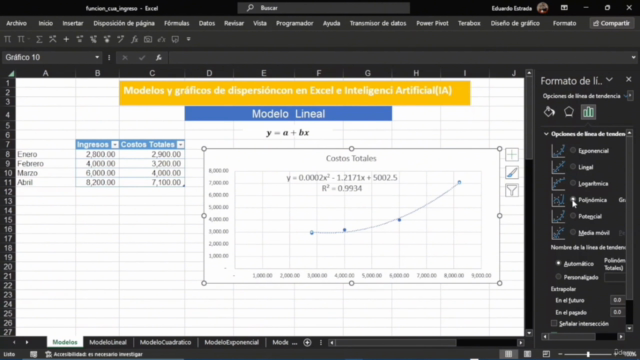
Task: Click the quick toolbar fx function icon
Action: [134, 39]
